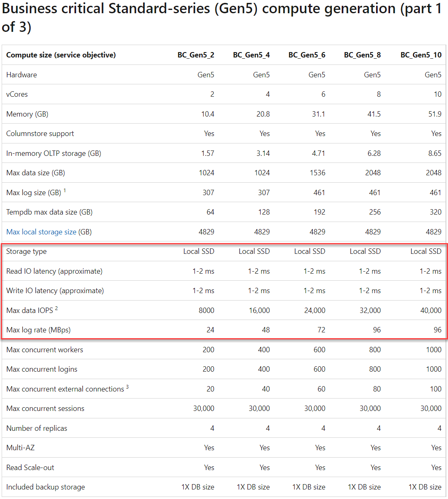Click In-memory OLTP value 1.57
Screen dimensions: 448x499
208,153
